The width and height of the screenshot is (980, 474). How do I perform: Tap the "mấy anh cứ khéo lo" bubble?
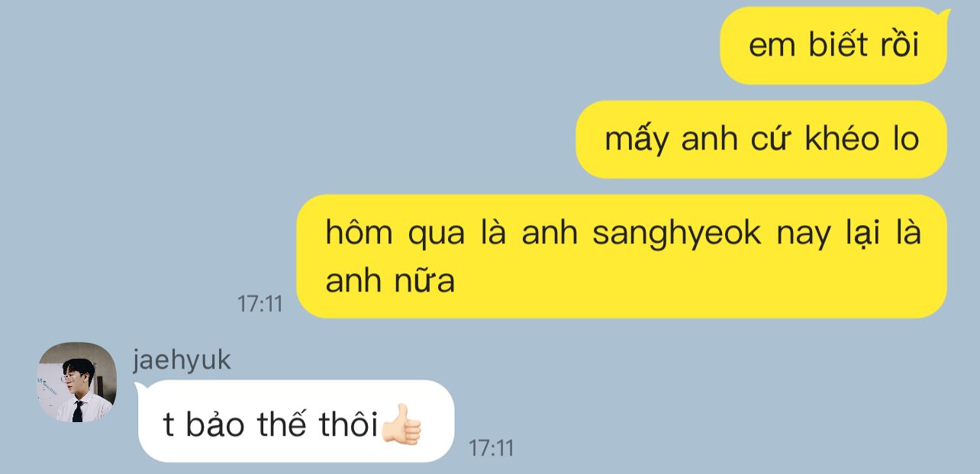[x=761, y=140]
